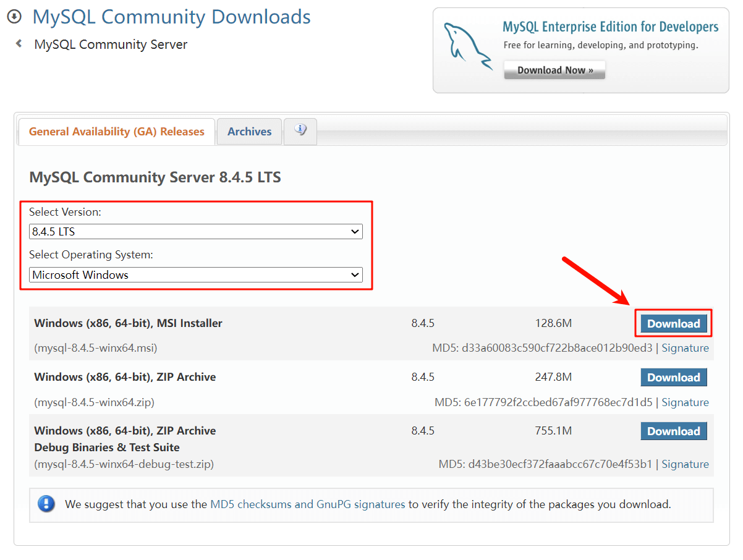
Task: Click the MySQL Community Downloads page title
Action: pos(172,17)
